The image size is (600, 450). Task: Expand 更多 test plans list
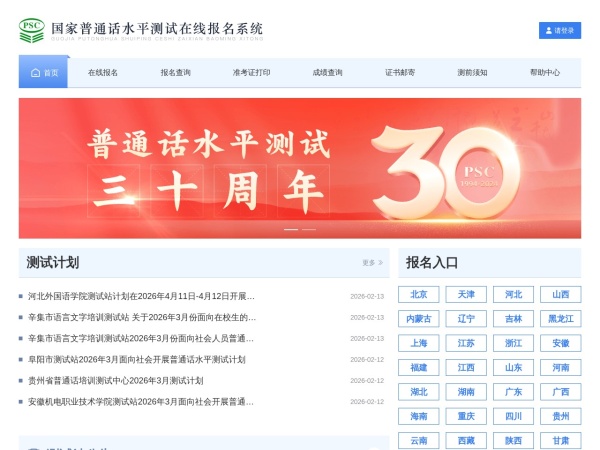(x=372, y=263)
